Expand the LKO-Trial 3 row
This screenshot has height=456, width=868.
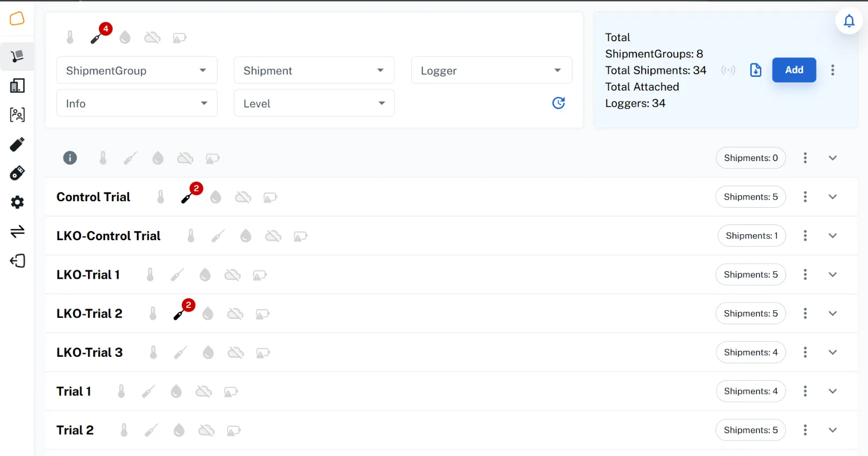(833, 352)
